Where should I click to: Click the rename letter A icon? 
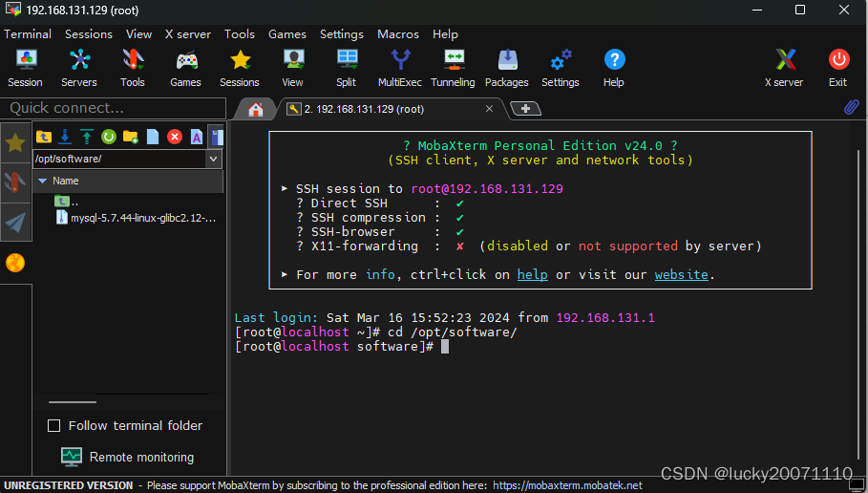[197, 137]
